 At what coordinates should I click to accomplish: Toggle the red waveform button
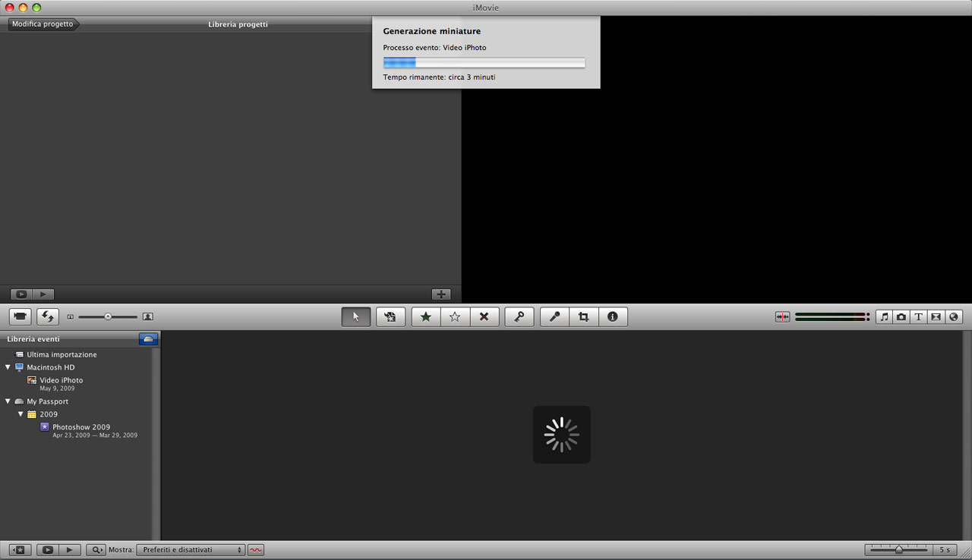(256, 550)
